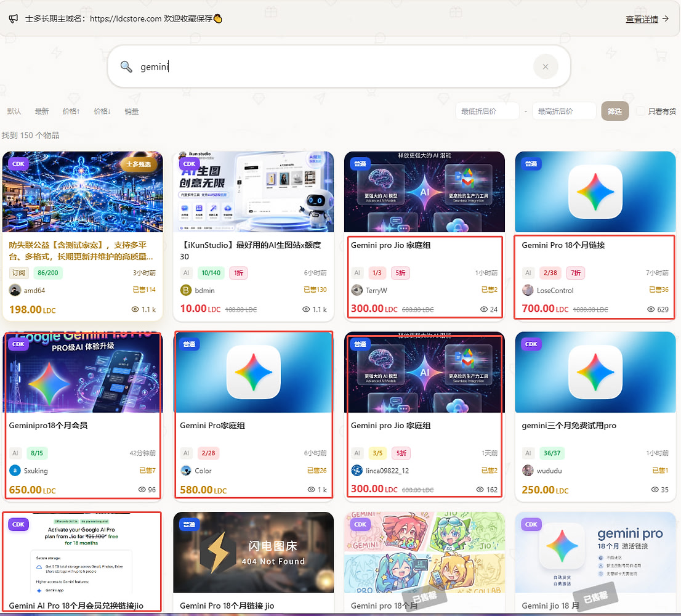This screenshot has width=681, height=616.
Task: Open the 闪电图床 404 Not Found image
Action: tap(254, 552)
